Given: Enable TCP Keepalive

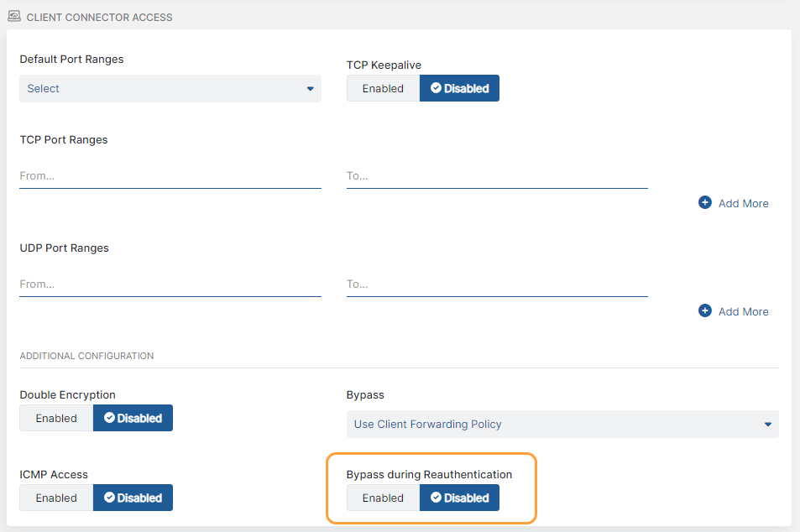Looking at the screenshot, I should click(x=383, y=88).
